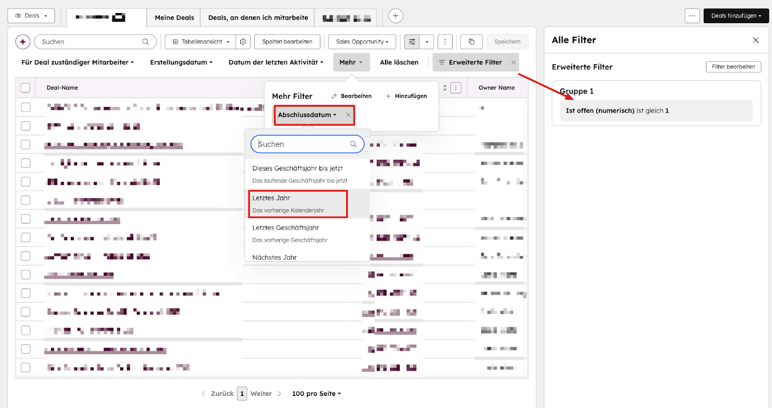Click the filter sliders icon in toolbar
772x408 pixels.
[412, 42]
